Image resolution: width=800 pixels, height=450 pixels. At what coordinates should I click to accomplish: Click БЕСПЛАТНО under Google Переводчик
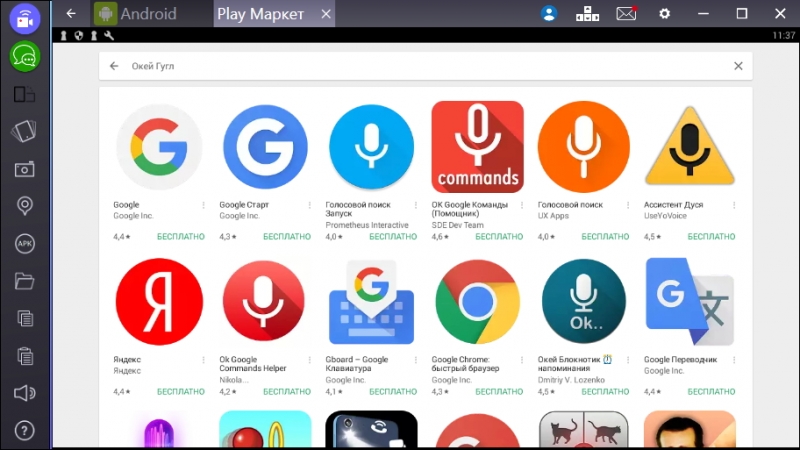[711, 392]
